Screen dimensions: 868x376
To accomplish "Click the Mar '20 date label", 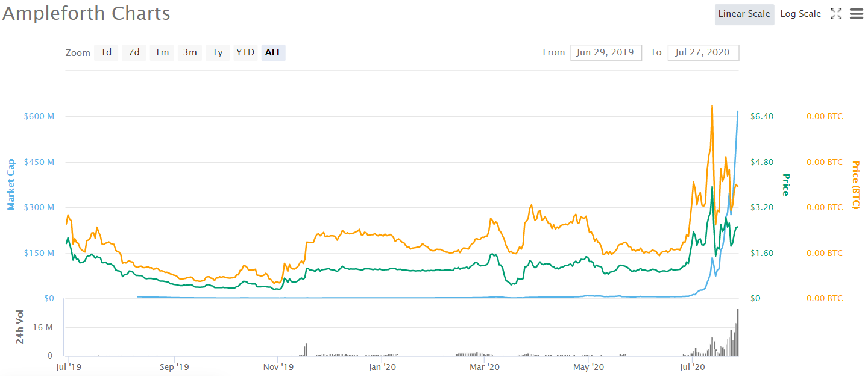I will (485, 366).
